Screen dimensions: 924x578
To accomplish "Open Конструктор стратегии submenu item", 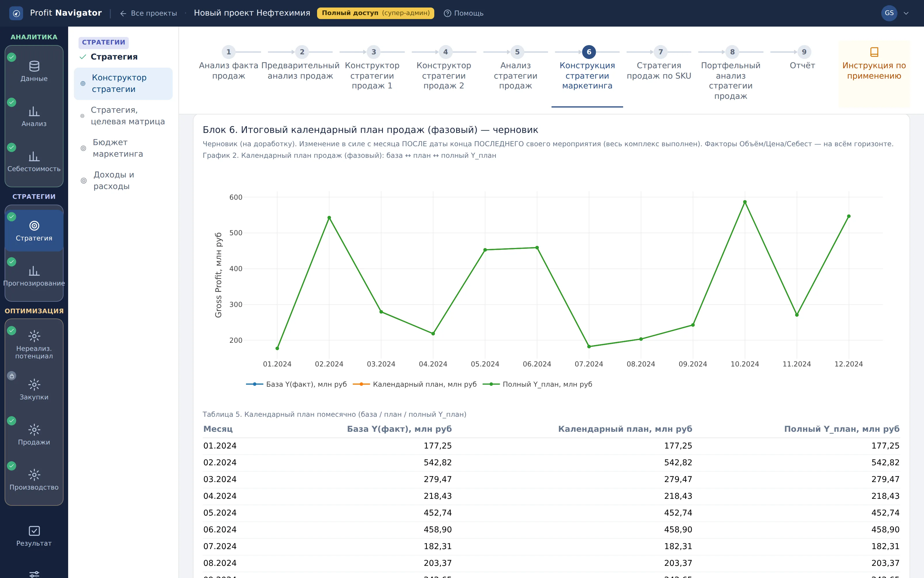I will point(123,83).
